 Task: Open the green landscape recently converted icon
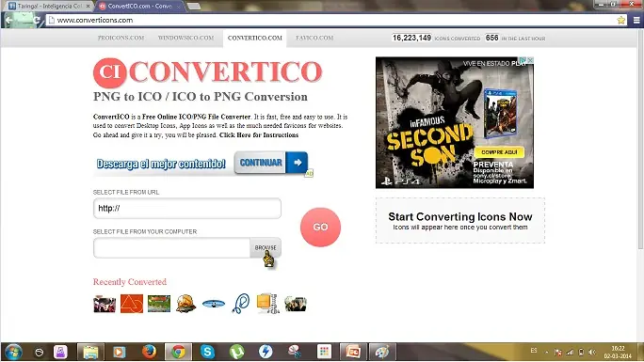coord(159,304)
